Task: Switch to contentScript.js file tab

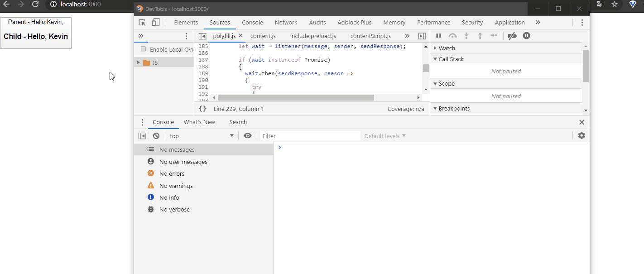Action: coord(370,36)
